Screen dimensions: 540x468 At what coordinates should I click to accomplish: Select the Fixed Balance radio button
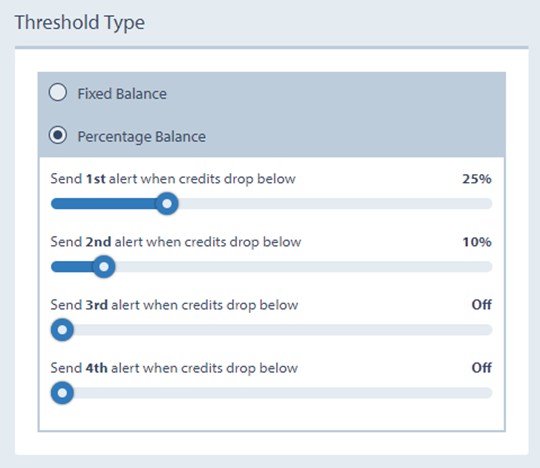tap(58, 92)
